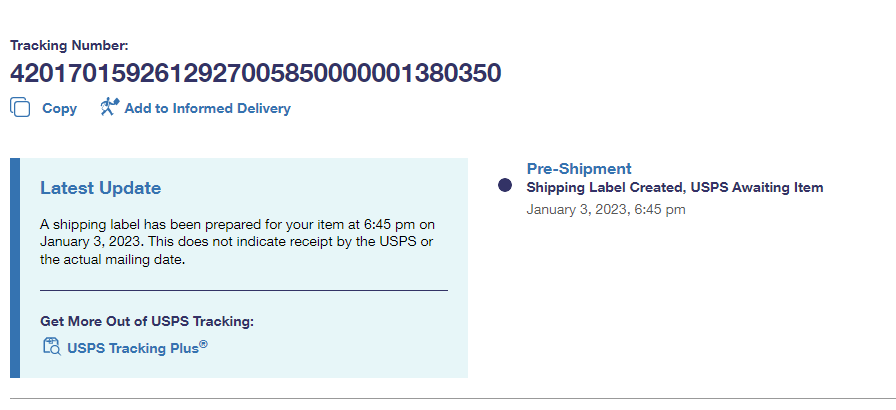
Task: Click the blue left border of Latest Update panel
Action: [x=15, y=268]
